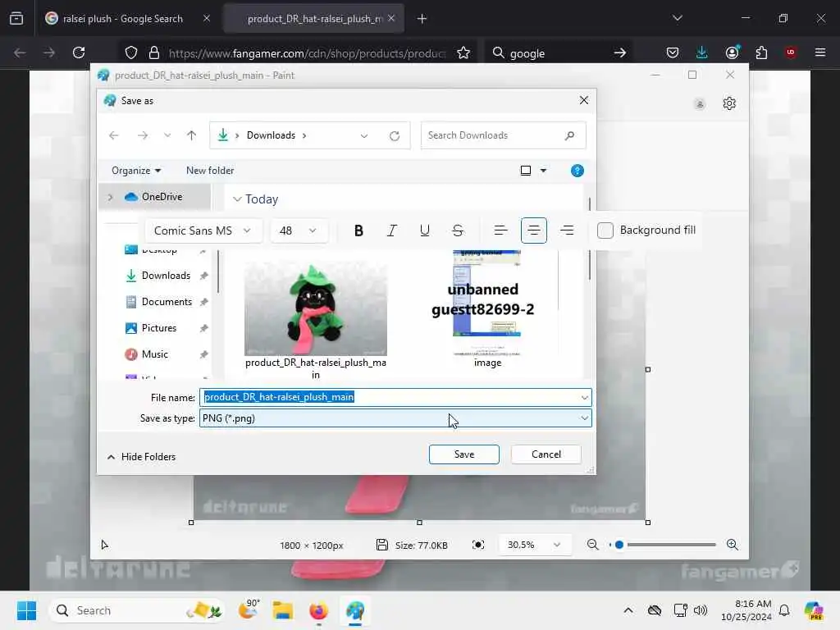840x630 pixels.
Task: Create a New folder
Action: [210, 171]
